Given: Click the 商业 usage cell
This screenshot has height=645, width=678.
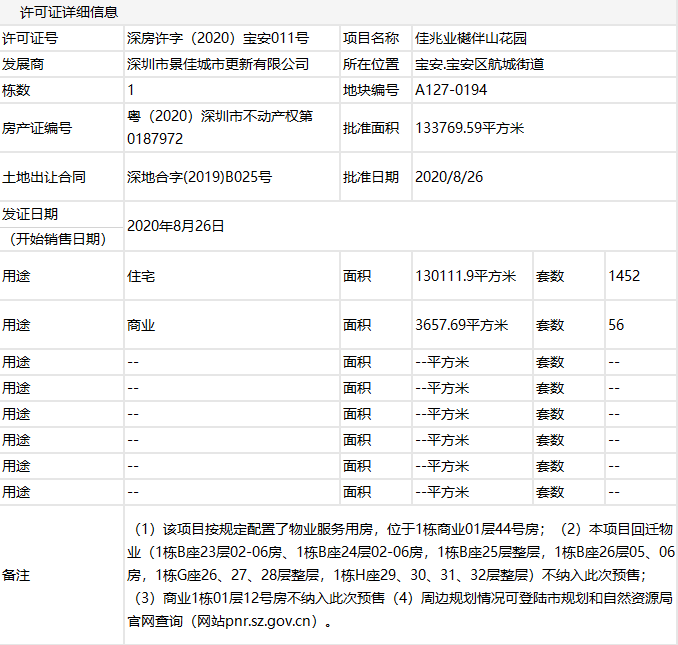Looking at the screenshot, I should click(232, 325).
